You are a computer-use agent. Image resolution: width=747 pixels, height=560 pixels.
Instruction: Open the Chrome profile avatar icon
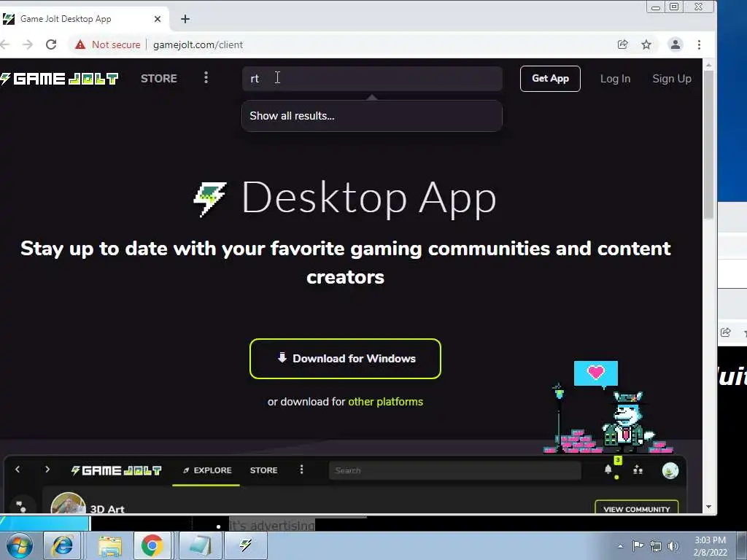675,44
